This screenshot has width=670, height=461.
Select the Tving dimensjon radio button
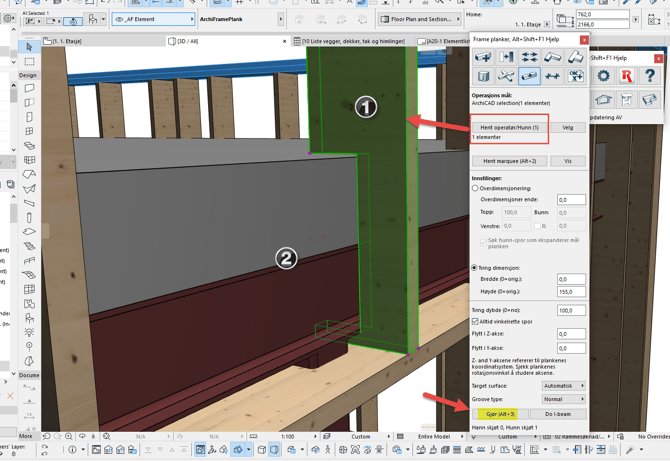click(x=475, y=268)
